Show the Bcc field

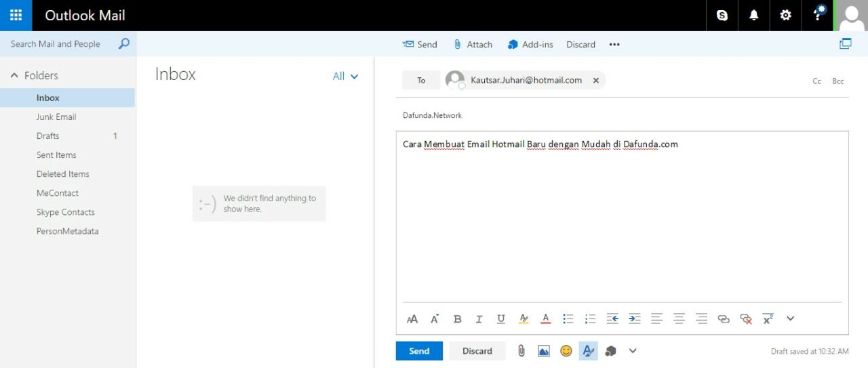(x=838, y=81)
